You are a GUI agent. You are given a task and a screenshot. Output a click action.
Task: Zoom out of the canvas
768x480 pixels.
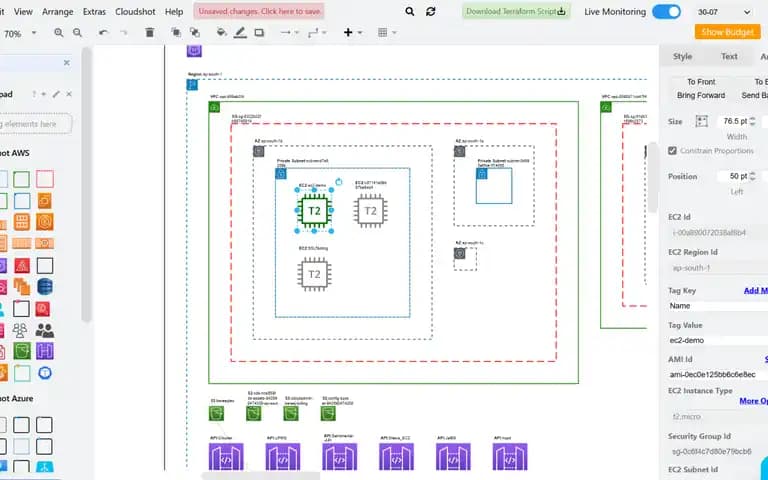click(x=77, y=33)
